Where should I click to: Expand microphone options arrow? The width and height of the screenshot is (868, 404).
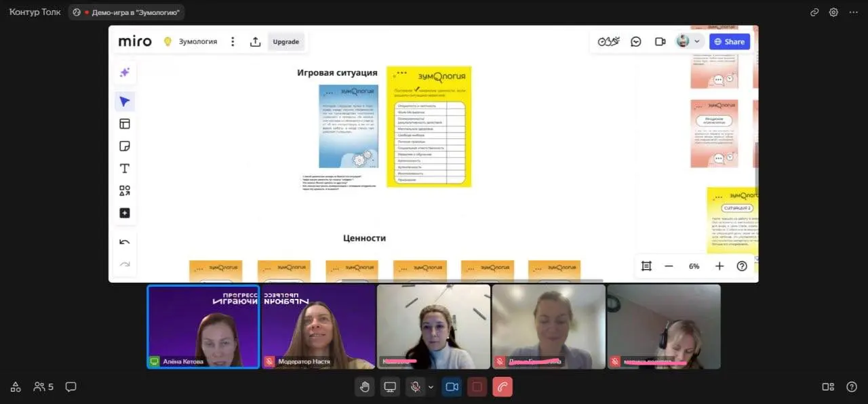point(431,387)
